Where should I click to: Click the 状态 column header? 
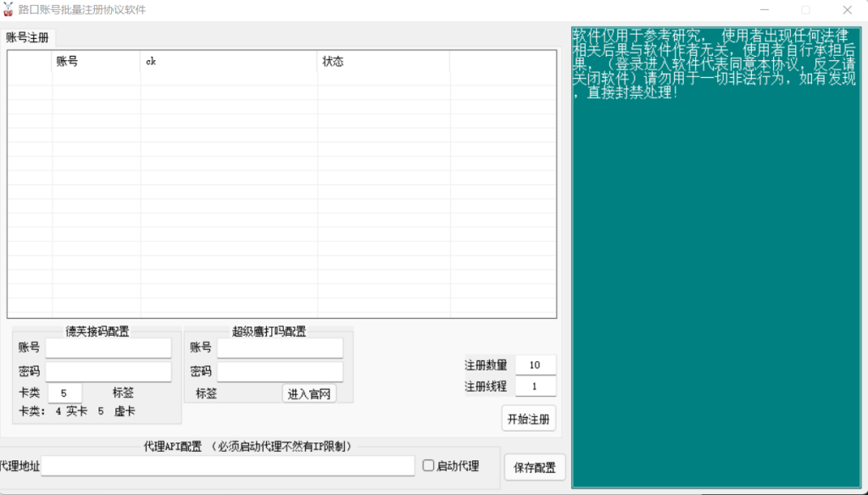(x=384, y=62)
